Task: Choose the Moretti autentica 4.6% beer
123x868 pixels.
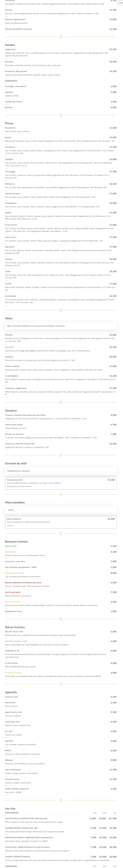Action: click(x=16, y=641)
